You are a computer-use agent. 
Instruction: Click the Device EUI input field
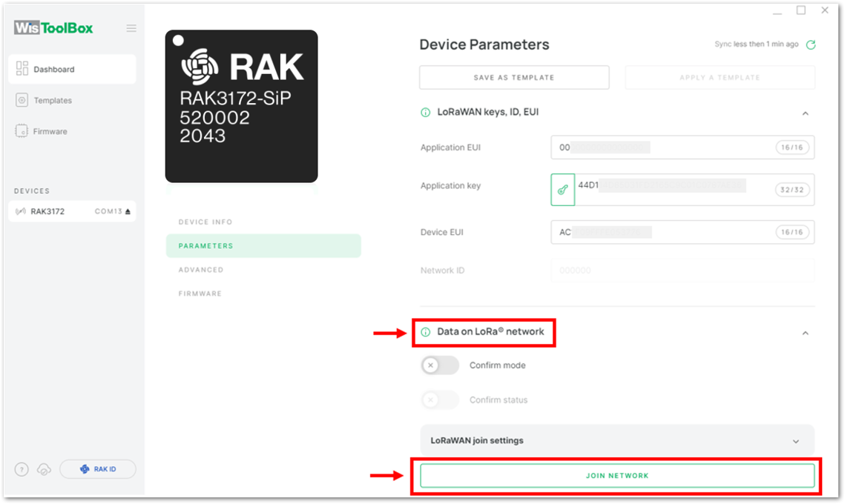pos(683,232)
